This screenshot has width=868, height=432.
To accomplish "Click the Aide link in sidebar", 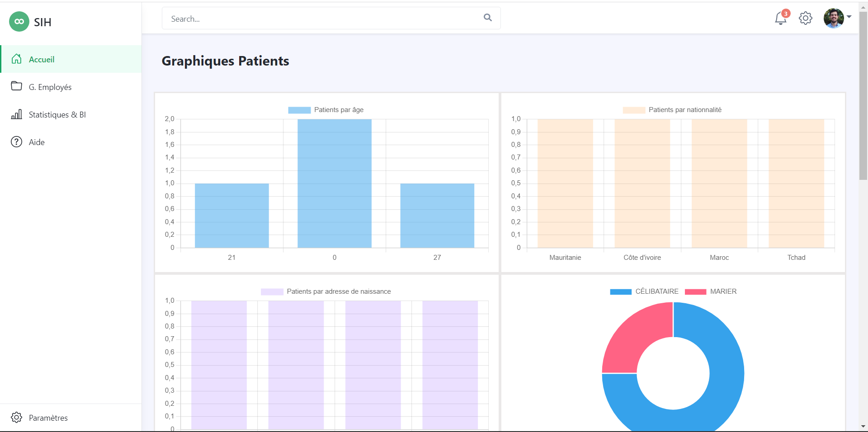I will 37,142.
